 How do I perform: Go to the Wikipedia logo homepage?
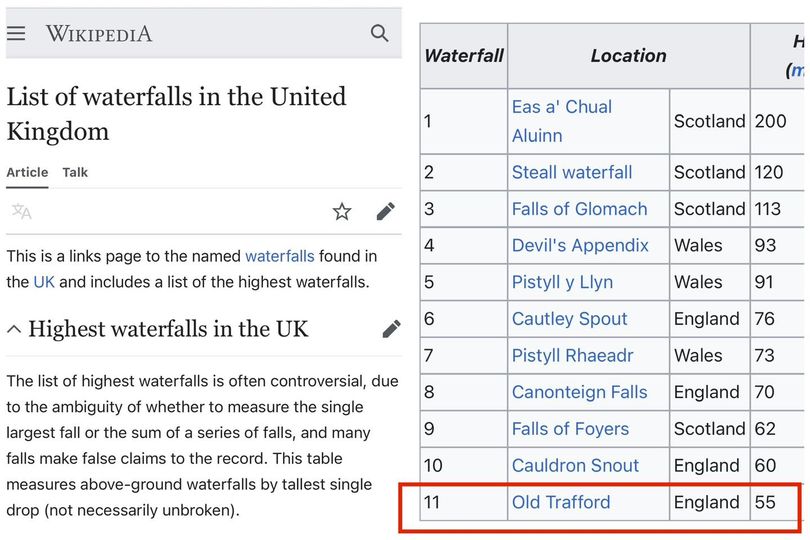pos(99,34)
